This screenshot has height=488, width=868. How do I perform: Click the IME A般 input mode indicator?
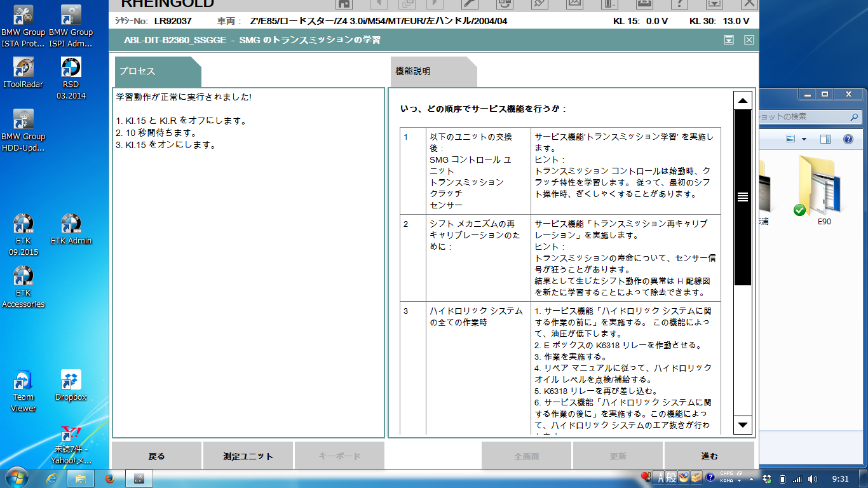pos(666,478)
